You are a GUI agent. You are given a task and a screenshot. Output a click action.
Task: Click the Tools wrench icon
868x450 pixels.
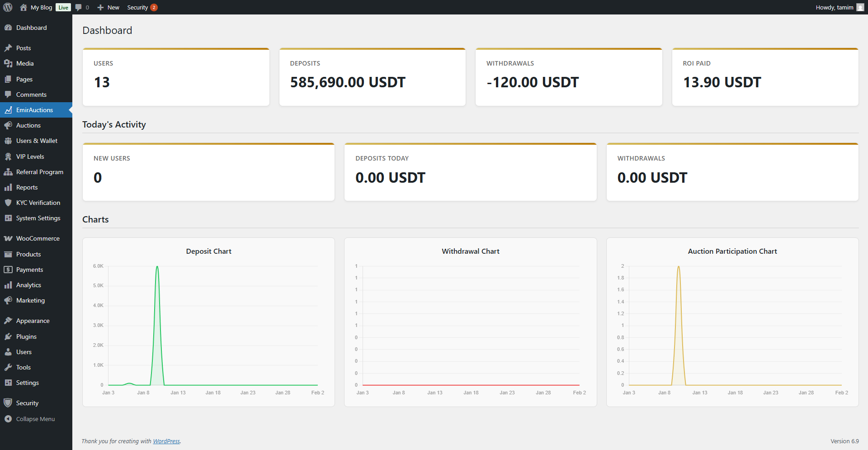[8, 367]
